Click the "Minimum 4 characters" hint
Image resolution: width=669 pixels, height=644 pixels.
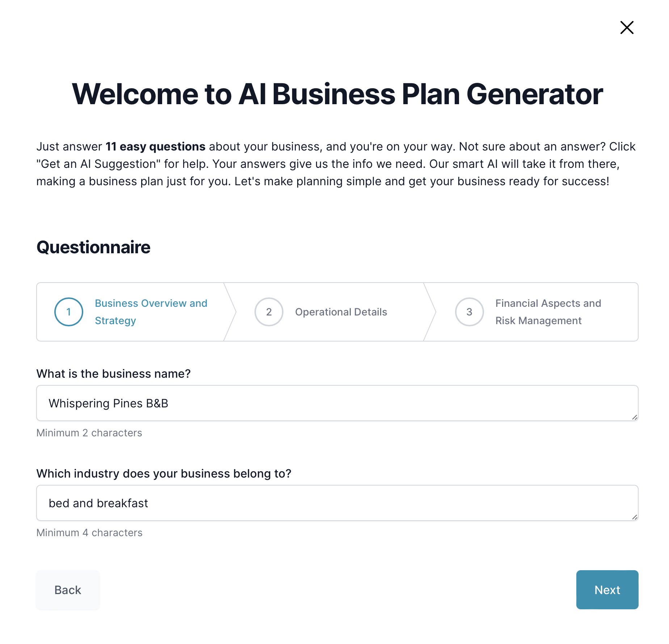tap(89, 533)
